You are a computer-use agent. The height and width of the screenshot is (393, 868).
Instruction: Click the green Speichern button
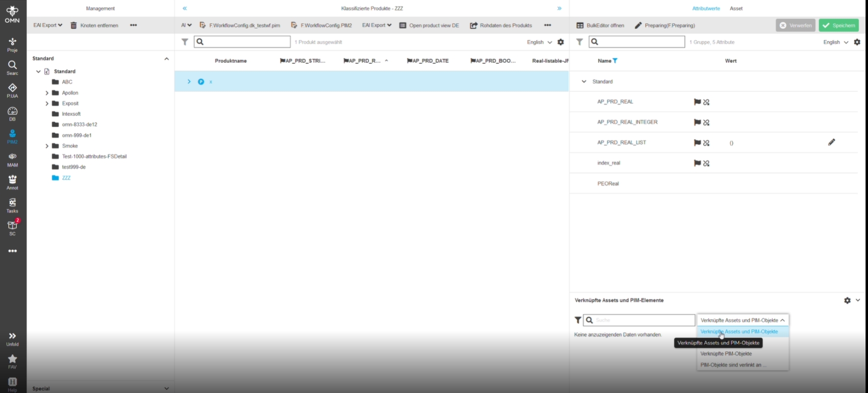(839, 25)
